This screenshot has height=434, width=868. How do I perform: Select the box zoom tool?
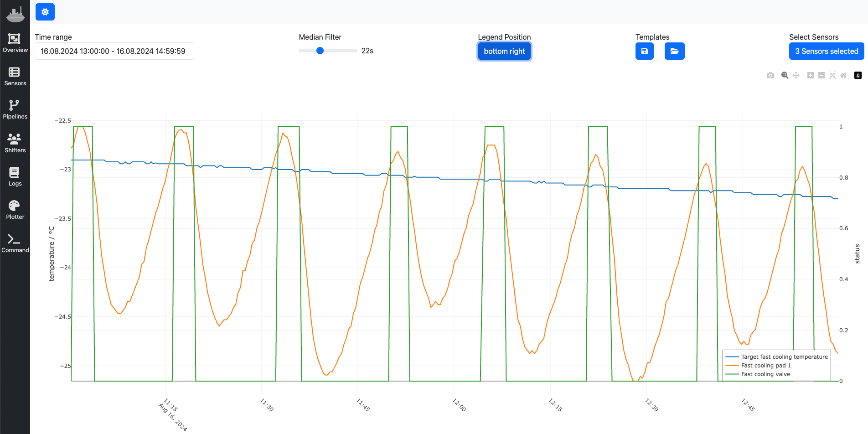point(785,75)
